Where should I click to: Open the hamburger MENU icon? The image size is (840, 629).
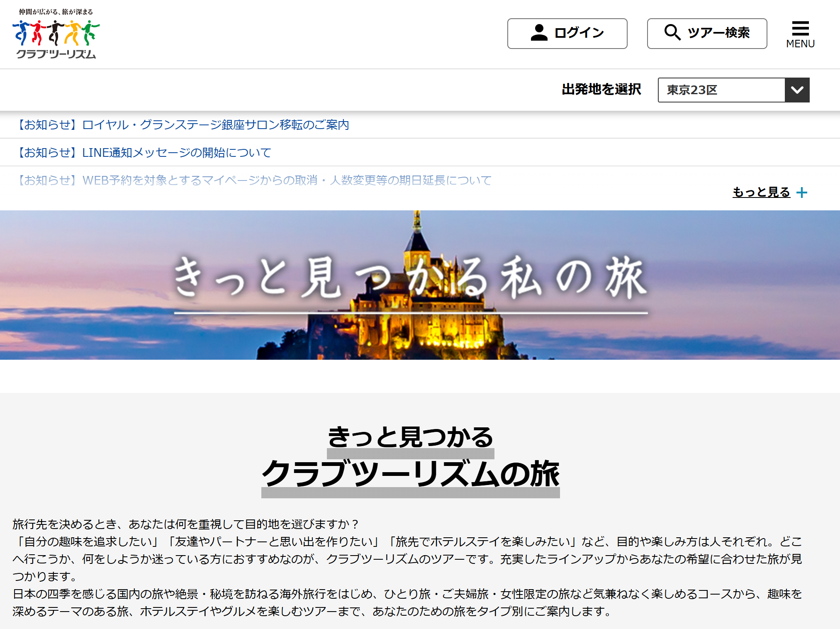click(800, 28)
